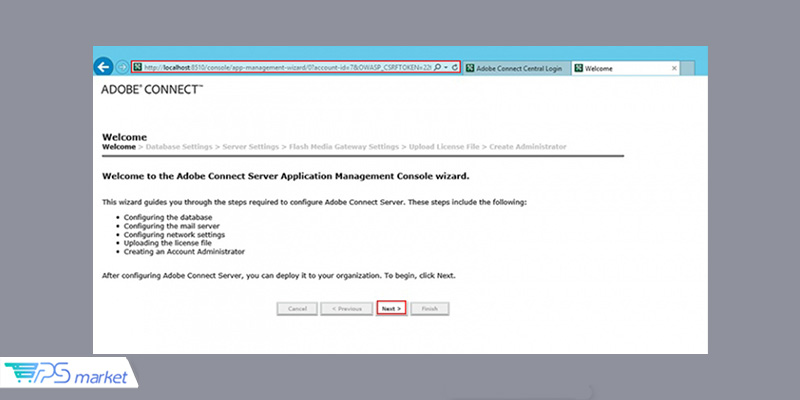The height and width of the screenshot is (400, 800).
Task: Click the refresh icon in address bar
Action: [x=455, y=67]
